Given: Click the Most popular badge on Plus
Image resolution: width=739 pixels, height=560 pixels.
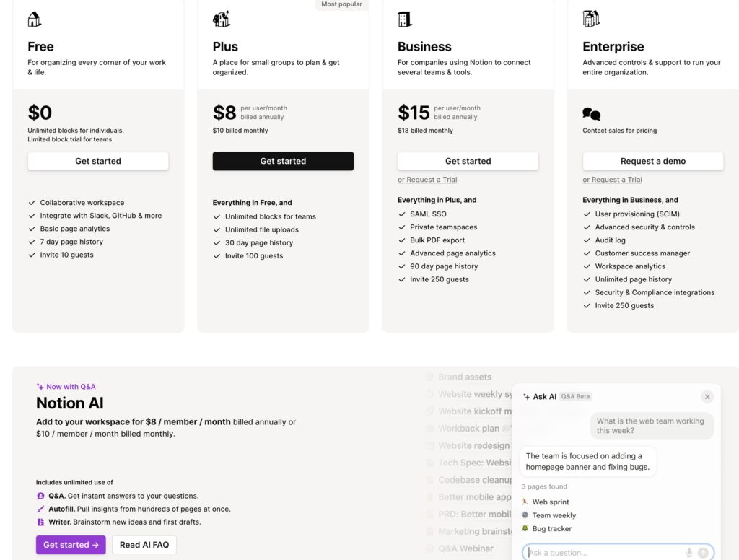Looking at the screenshot, I should pyautogui.click(x=341, y=4).
